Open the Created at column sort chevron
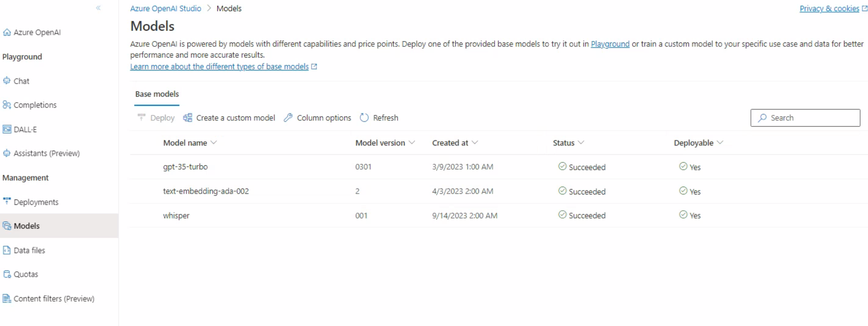 [475, 142]
